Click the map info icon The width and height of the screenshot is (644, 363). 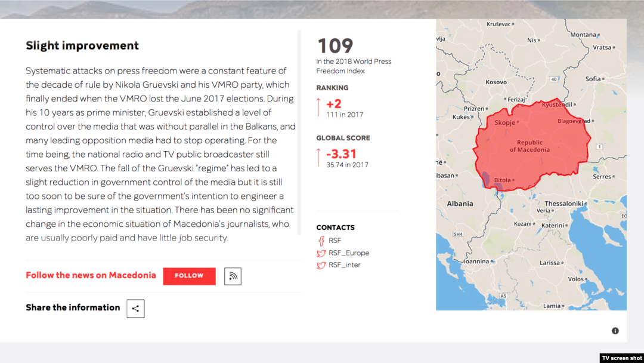(x=615, y=331)
